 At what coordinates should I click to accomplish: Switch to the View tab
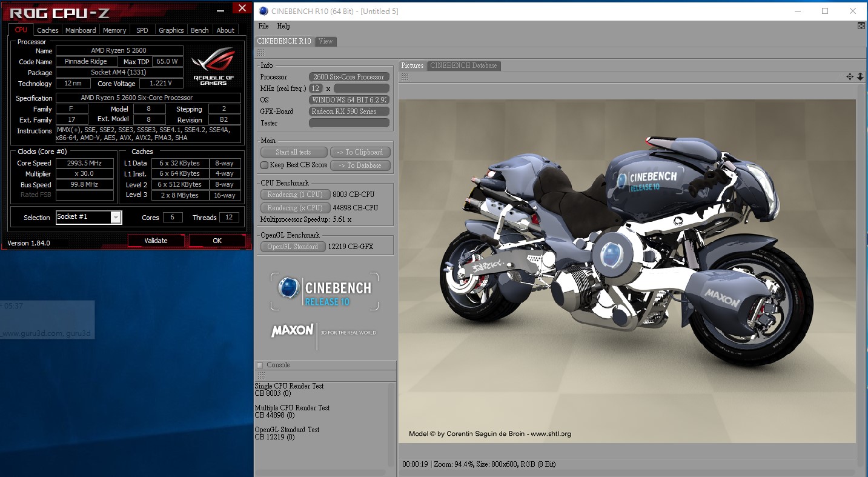[326, 42]
